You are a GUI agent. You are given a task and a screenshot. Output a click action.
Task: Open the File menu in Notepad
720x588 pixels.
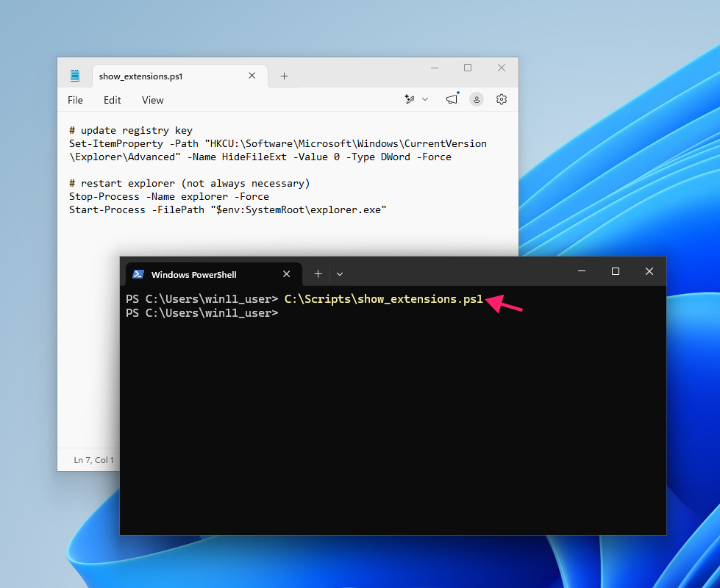[75, 100]
